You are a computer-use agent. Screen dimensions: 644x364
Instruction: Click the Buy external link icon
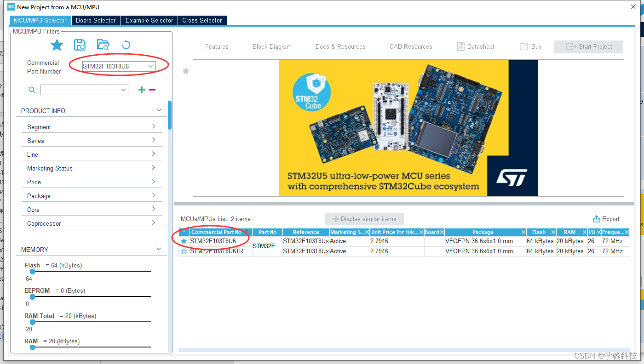pos(523,46)
